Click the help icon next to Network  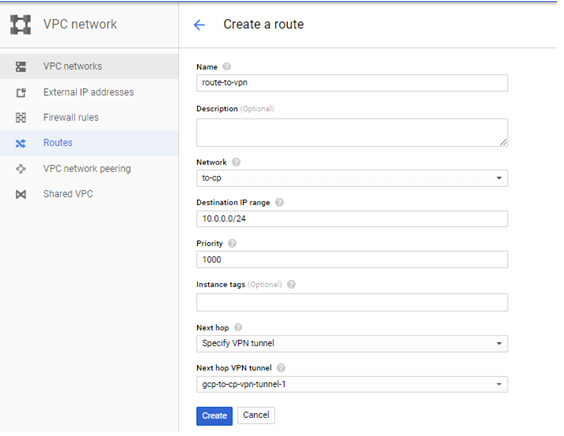(236, 162)
